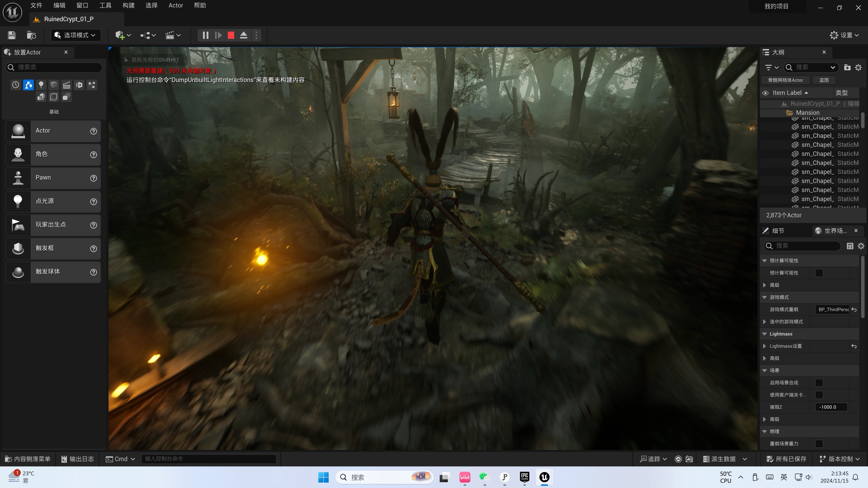Image resolution: width=868 pixels, height=488 pixels.
Task: Save the current level with the floppy disk icon
Action: (12, 35)
